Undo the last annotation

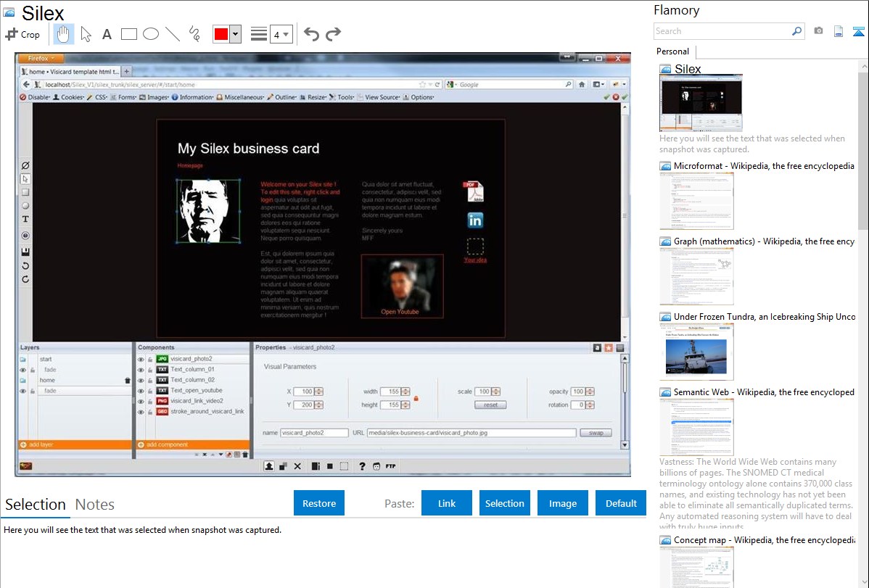pyautogui.click(x=311, y=34)
